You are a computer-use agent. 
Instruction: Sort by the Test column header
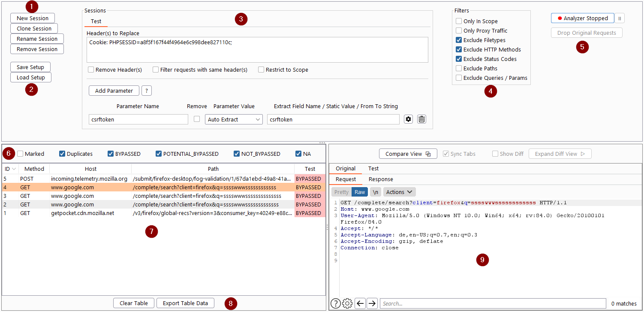pos(310,169)
